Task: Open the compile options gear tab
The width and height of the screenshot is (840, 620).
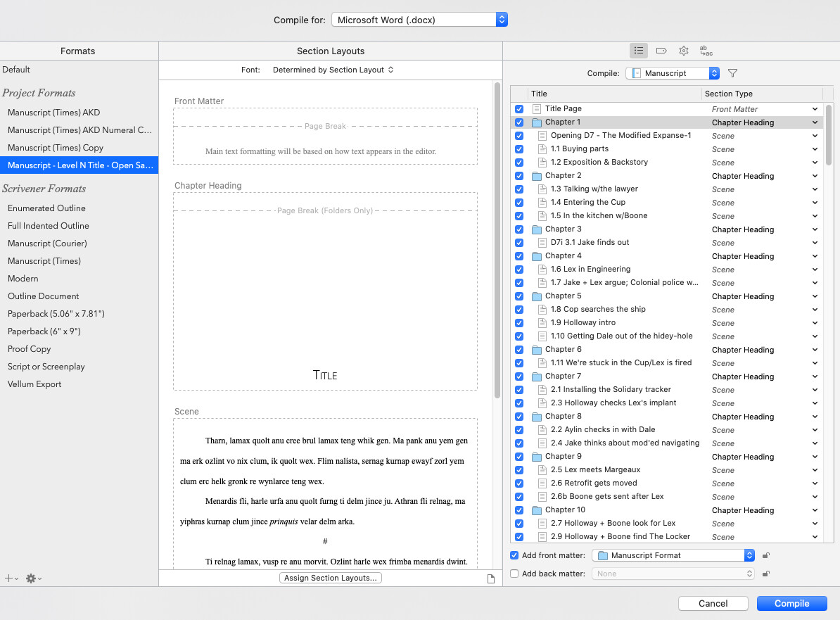Action: (684, 51)
